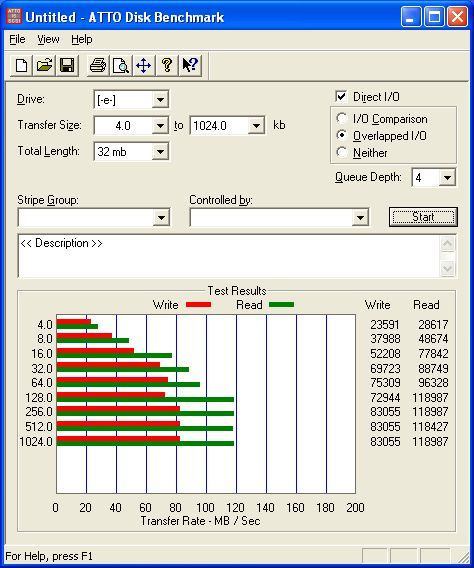Expand the minimum Transfer Size dropdown
Image resolution: width=474 pixels, height=568 pixels.
click(160, 126)
